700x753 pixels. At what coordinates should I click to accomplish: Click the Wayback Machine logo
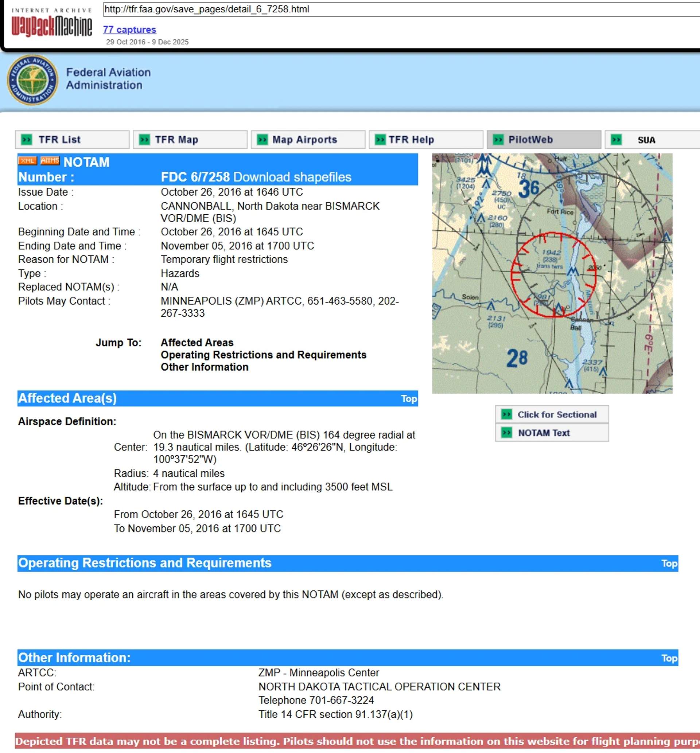point(51,22)
